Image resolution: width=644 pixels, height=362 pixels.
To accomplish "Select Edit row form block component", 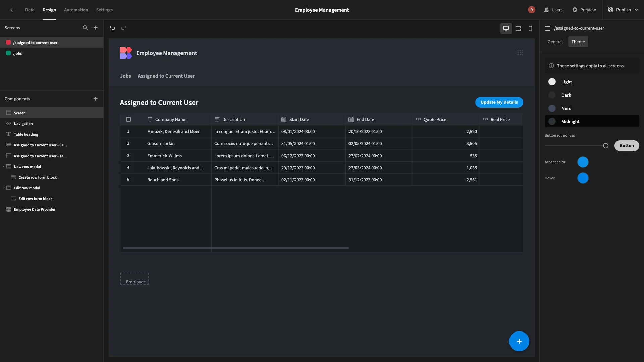I will [x=52, y=199].
